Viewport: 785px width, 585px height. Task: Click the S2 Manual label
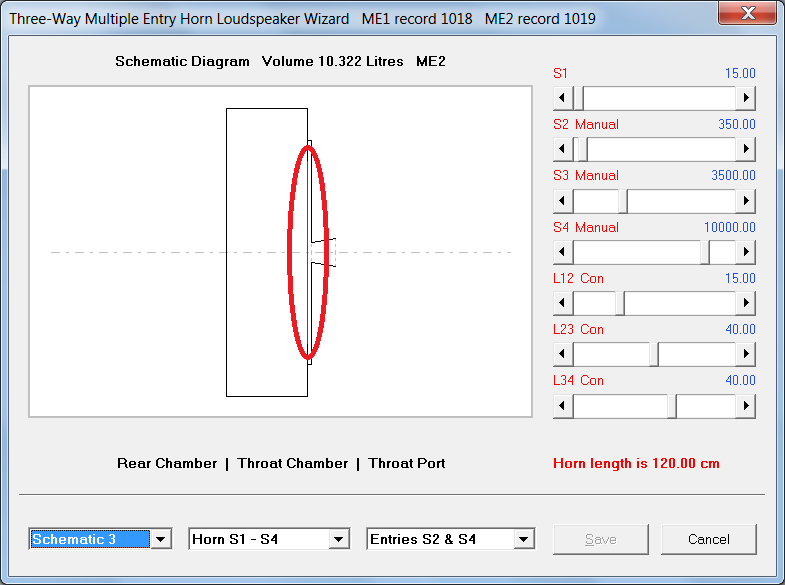(x=586, y=125)
